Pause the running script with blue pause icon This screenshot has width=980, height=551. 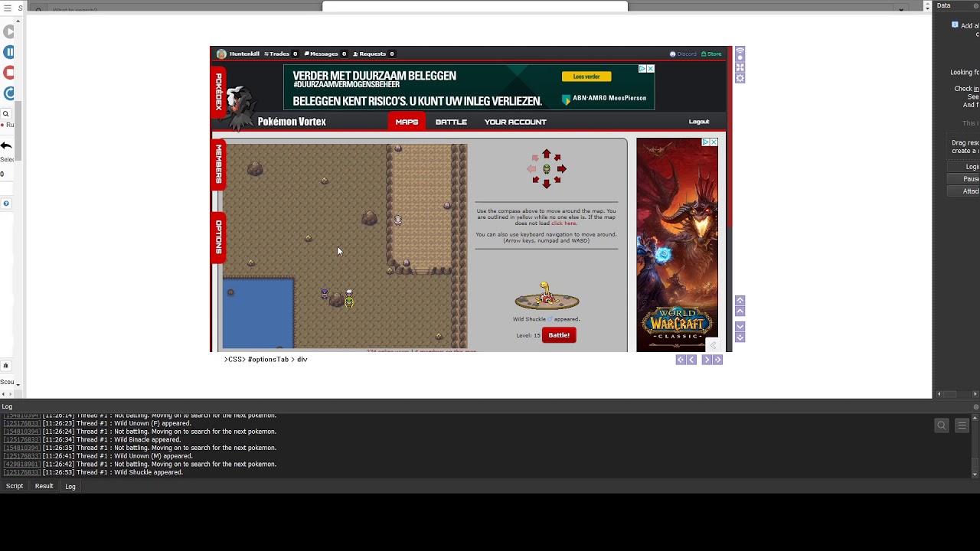(9, 52)
